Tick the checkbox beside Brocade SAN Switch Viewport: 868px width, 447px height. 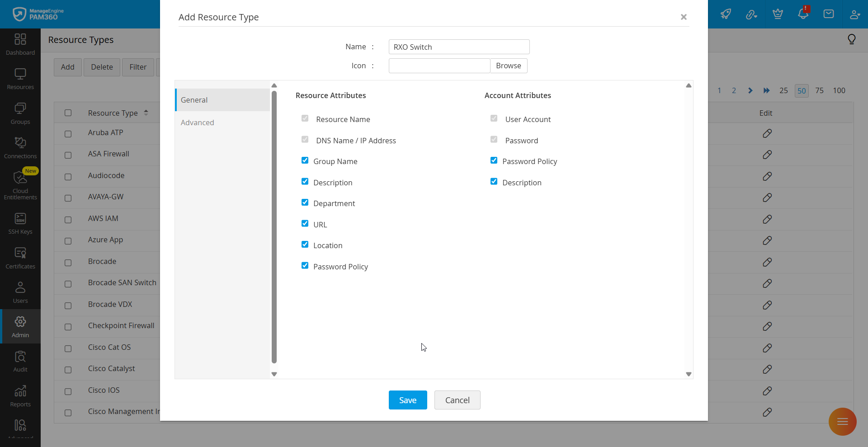68,284
